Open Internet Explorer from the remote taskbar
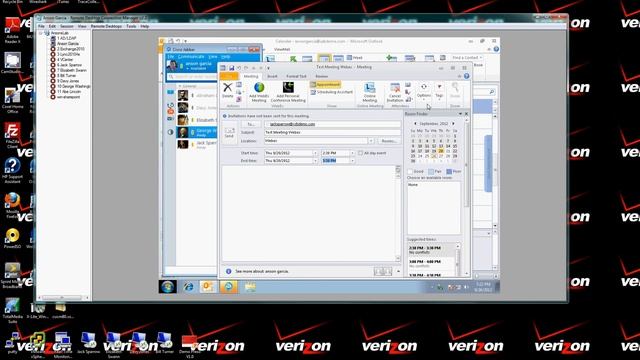This screenshot has width=640, height=360. (x=188, y=287)
